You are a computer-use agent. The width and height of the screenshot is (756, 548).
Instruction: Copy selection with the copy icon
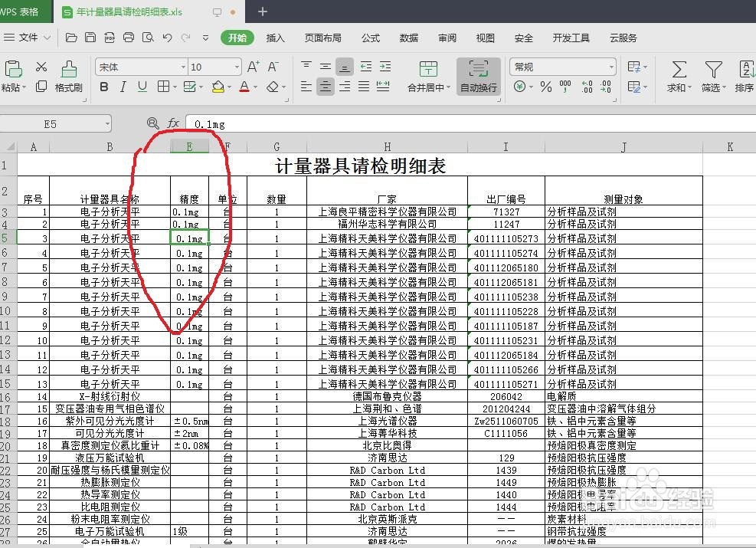pos(41,87)
